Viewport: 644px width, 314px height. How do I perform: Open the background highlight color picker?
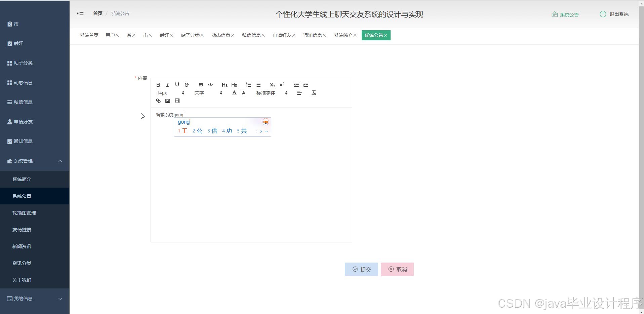(244, 93)
